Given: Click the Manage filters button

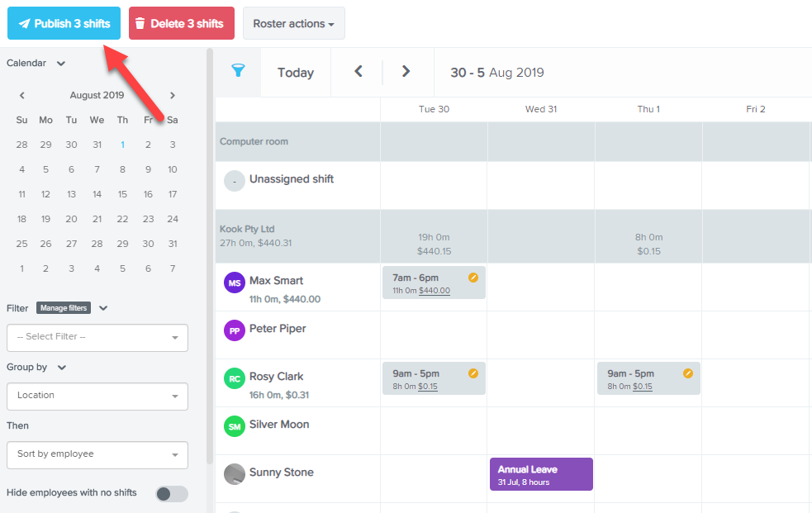Looking at the screenshot, I should [63, 308].
